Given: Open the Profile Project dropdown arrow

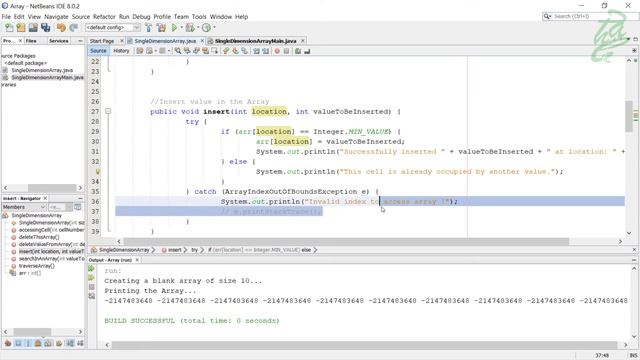Looking at the screenshot, I should pyautogui.click(x=214, y=28).
